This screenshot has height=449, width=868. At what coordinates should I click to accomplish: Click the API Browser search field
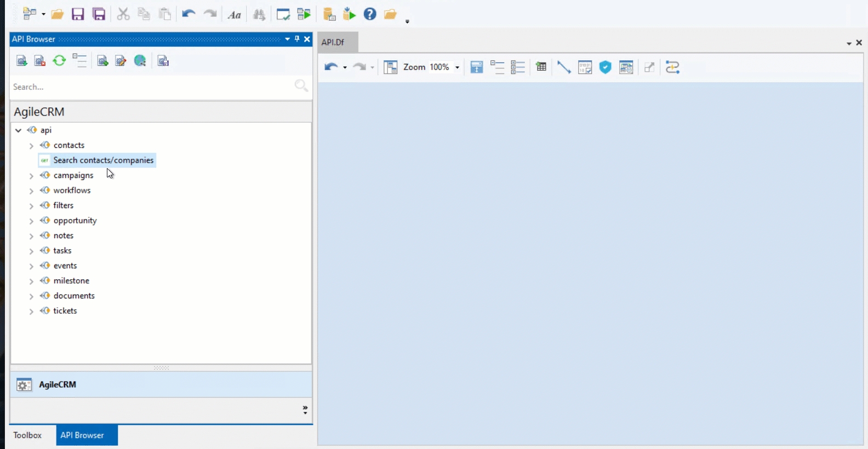151,87
